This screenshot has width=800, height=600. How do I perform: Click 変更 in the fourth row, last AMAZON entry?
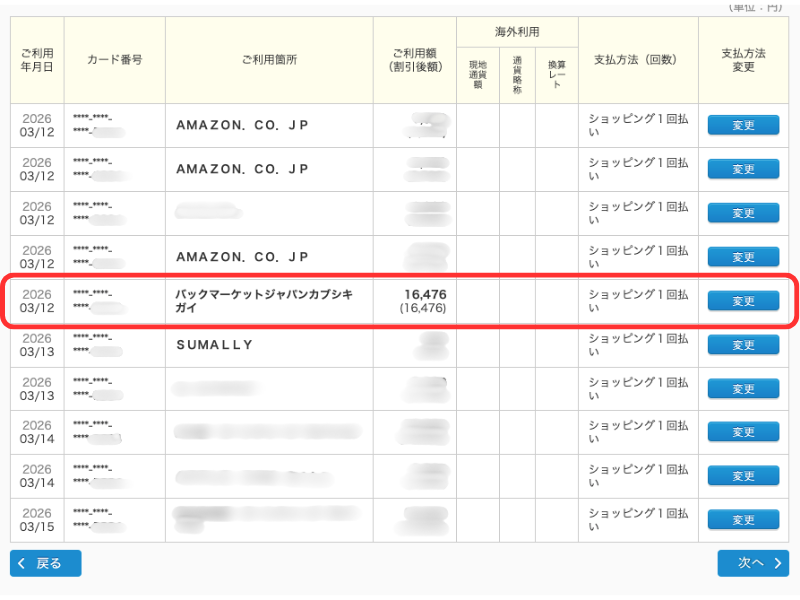coord(743,257)
